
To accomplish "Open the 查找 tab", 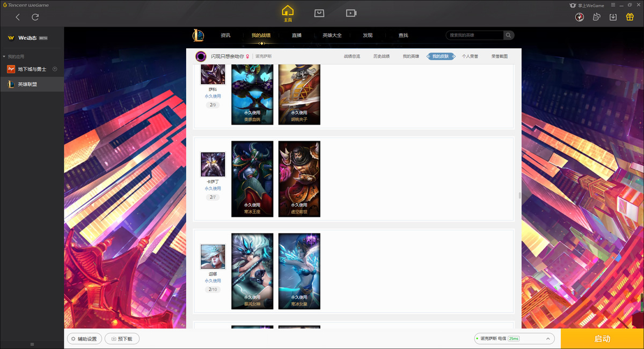I will click(x=403, y=35).
